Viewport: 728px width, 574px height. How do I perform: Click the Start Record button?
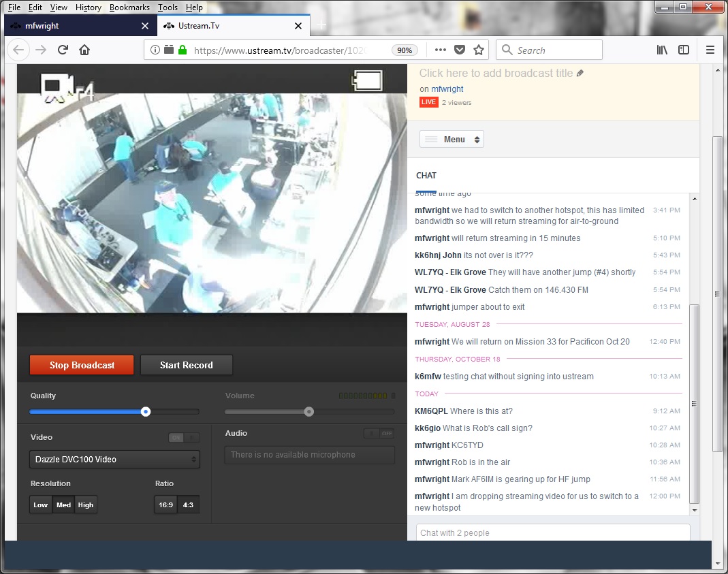[x=187, y=365]
